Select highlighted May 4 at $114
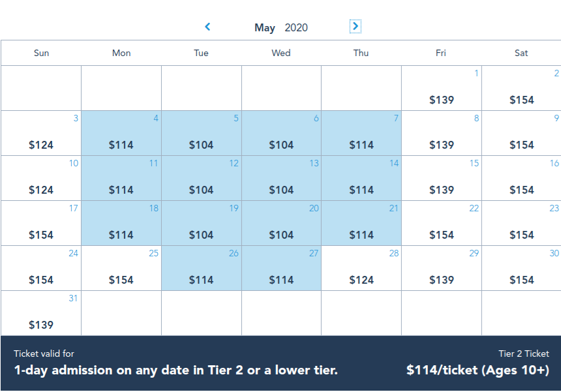Image resolution: width=561 pixels, height=392 pixels. pos(121,133)
